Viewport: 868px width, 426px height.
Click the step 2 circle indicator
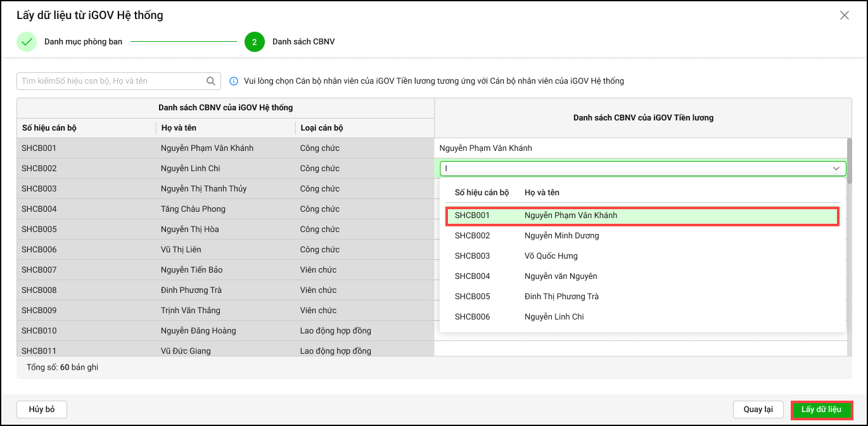254,42
